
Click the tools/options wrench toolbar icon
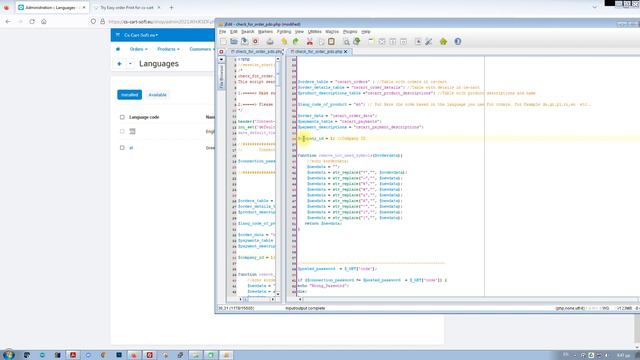(x=429, y=42)
